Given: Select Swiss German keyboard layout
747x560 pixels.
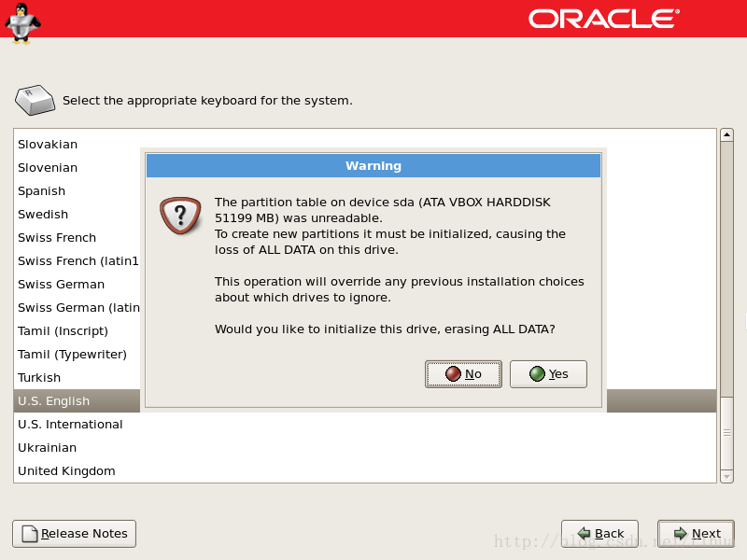Looking at the screenshot, I should pos(78,285).
